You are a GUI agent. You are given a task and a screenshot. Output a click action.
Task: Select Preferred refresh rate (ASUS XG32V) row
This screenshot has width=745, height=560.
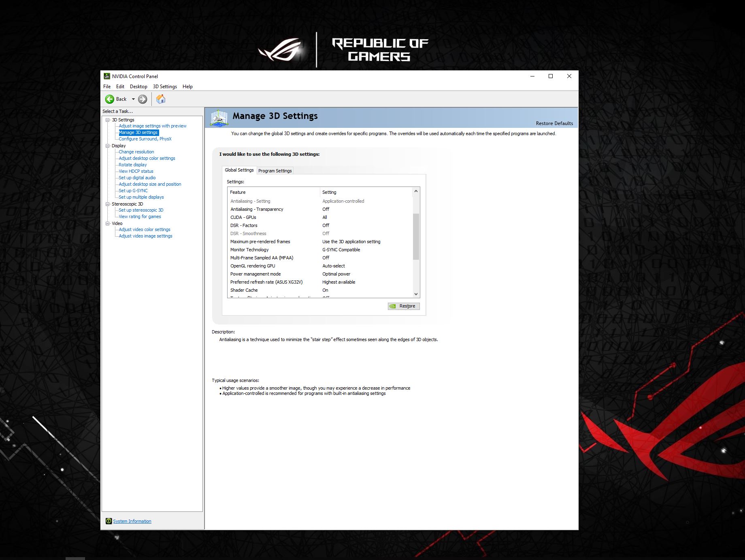(x=320, y=282)
